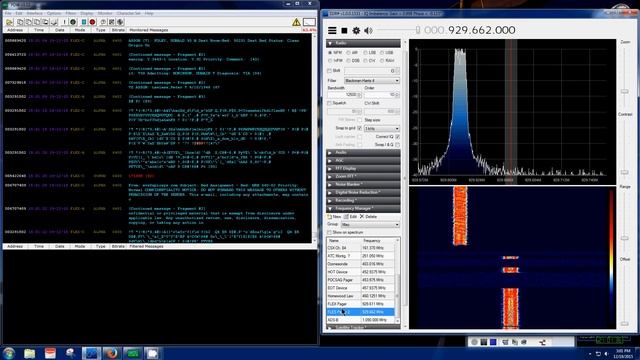
Task: Click Edit in Frequency Manager
Action: click(351, 217)
